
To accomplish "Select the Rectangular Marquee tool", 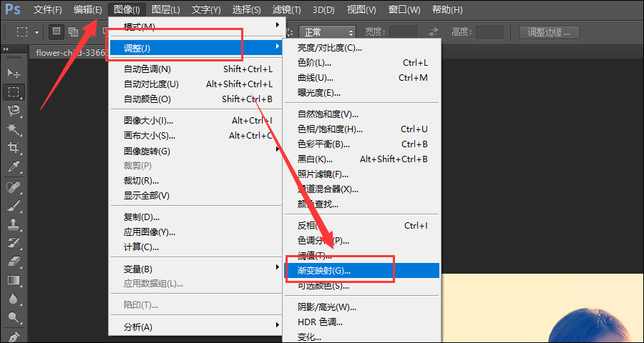I will (x=14, y=92).
